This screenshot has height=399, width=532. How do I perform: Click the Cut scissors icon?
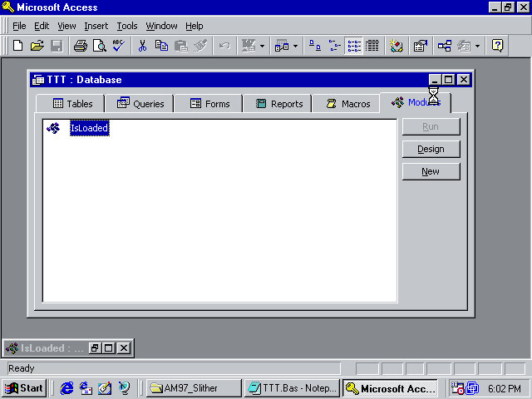[x=142, y=46]
